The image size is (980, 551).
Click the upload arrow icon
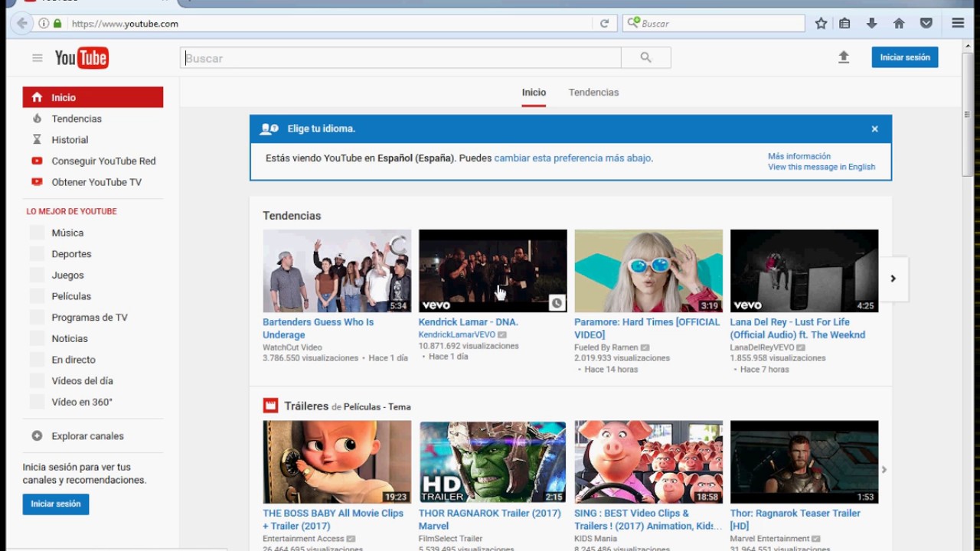[x=844, y=57]
